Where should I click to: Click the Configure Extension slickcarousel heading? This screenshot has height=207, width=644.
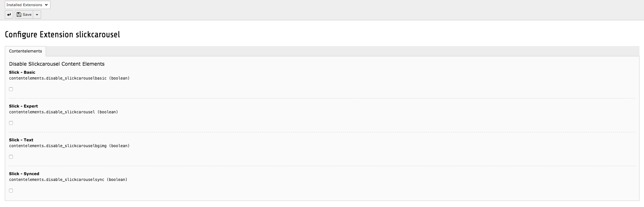click(x=62, y=34)
